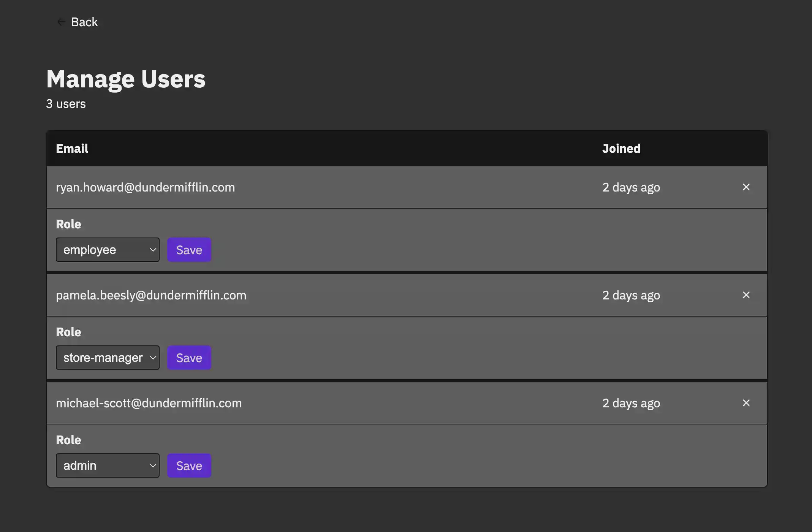Click pamela.beesly@dundermifflin.com email
Screen dimensions: 812x532
pos(151,295)
